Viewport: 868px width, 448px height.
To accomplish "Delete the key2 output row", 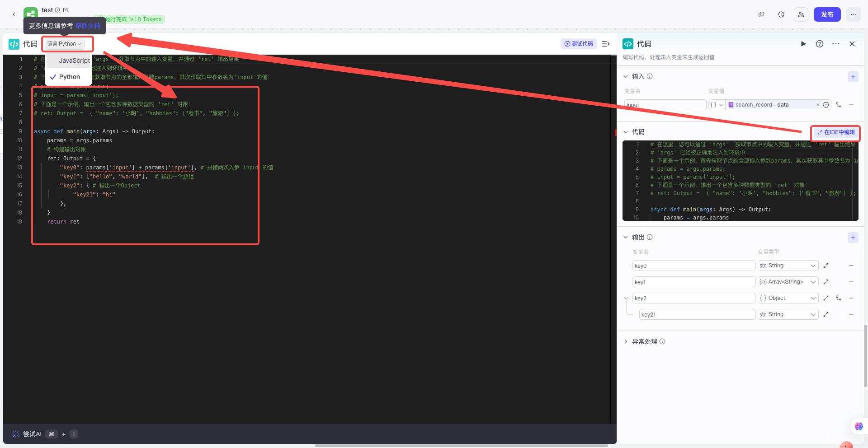I will pyautogui.click(x=851, y=298).
